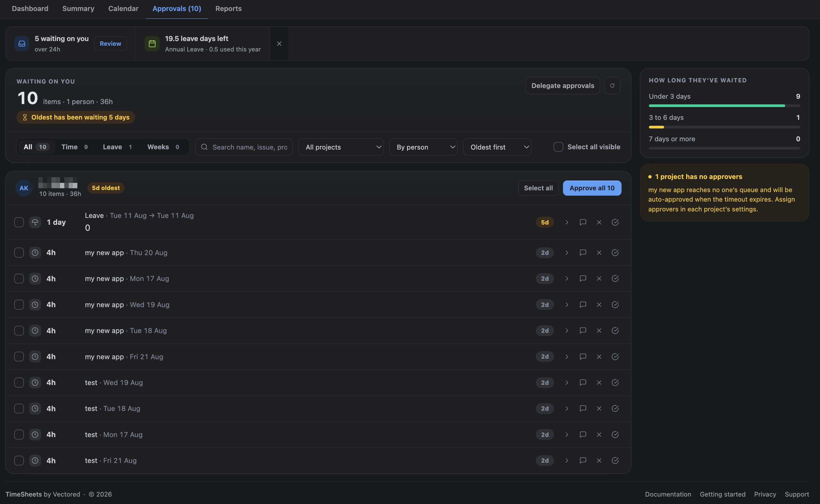Reject test Fri 21 Aug entry

[599, 461]
